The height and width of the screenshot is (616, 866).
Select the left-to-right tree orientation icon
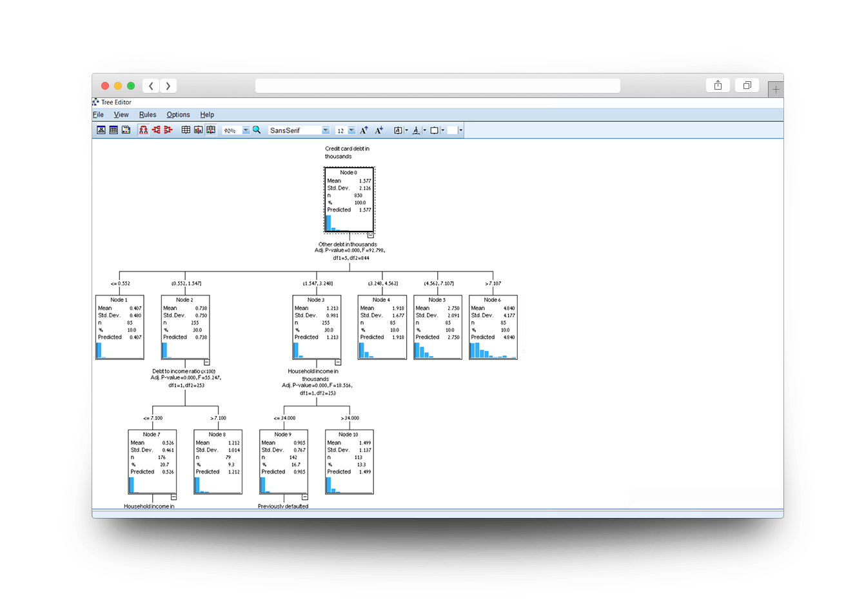[155, 130]
